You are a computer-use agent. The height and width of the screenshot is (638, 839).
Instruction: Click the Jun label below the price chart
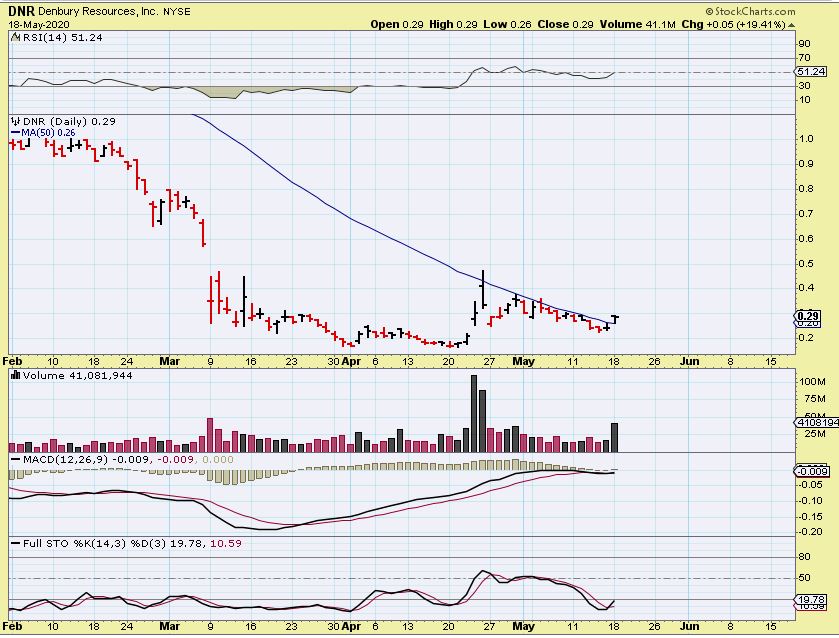pyautogui.click(x=690, y=361)
